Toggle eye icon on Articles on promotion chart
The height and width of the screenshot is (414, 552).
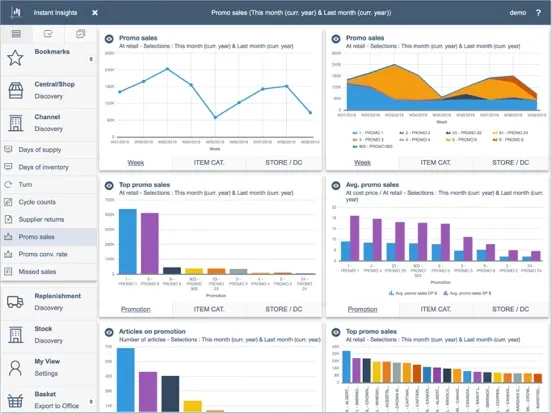pos(109,332)
